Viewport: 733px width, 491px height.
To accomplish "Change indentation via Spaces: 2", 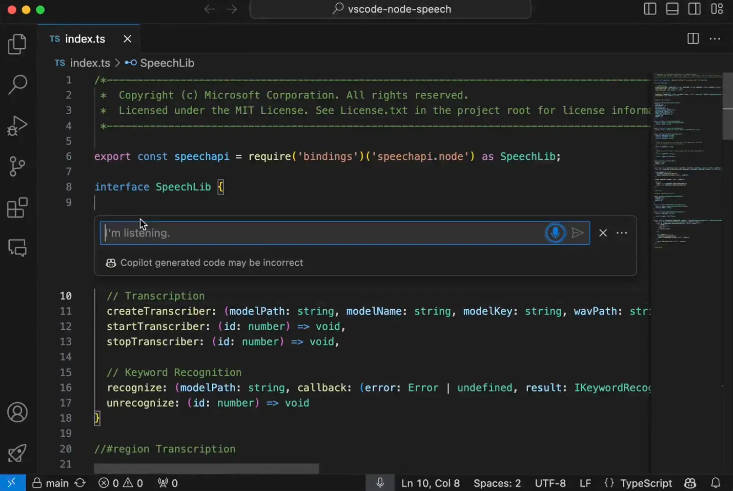I will 497,483.
